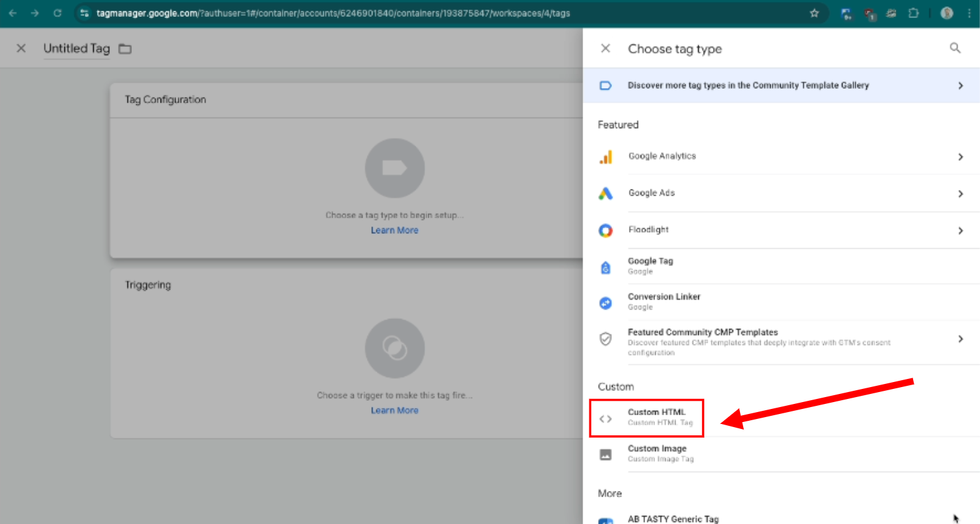Open Learn More under Triggering
Screen dimensions: 980x524
point(394,410)
